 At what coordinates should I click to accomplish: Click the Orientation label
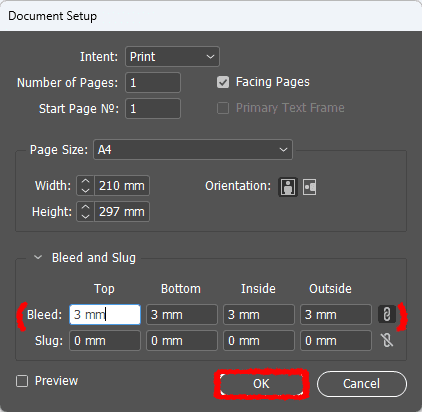(238, 186)
